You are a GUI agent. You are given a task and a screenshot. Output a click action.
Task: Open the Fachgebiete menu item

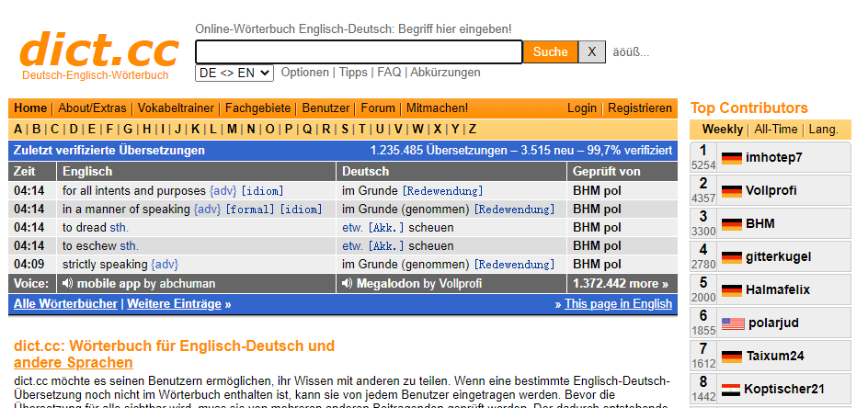[258, 108]
